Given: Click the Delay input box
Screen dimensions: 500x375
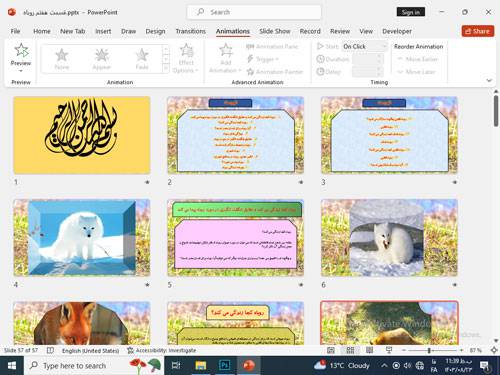Looking at the screenshot, I should (x=367, y=72).
